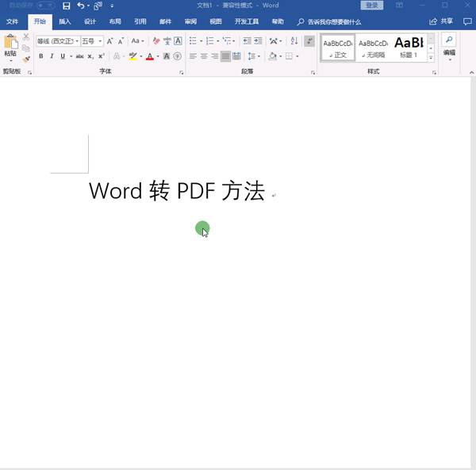The image size is (476, 470).
Task: Decrease font size with the smaller A icon
Action: pyautogui.click(x=121, y=41)
